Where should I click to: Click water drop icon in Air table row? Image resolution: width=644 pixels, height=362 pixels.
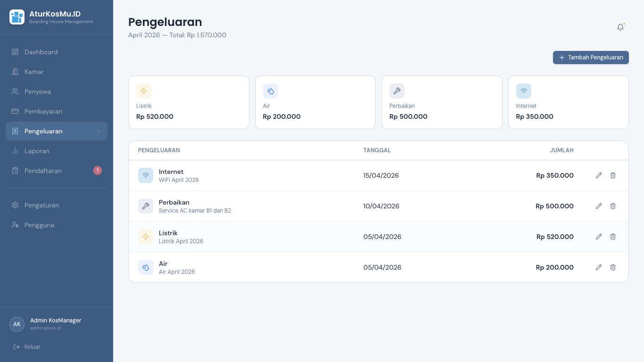pyautogui.click(x=146, y=267)
